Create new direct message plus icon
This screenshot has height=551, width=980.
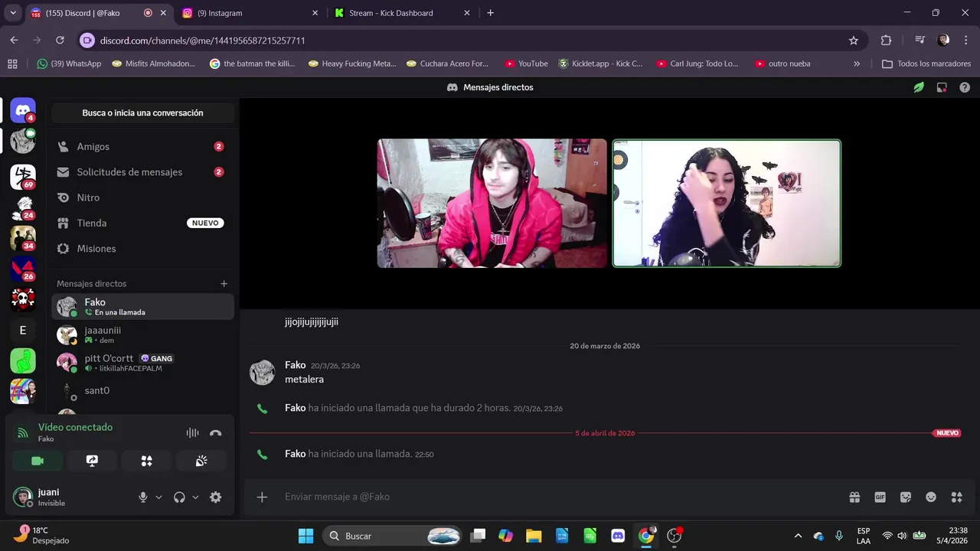(224, 283)
